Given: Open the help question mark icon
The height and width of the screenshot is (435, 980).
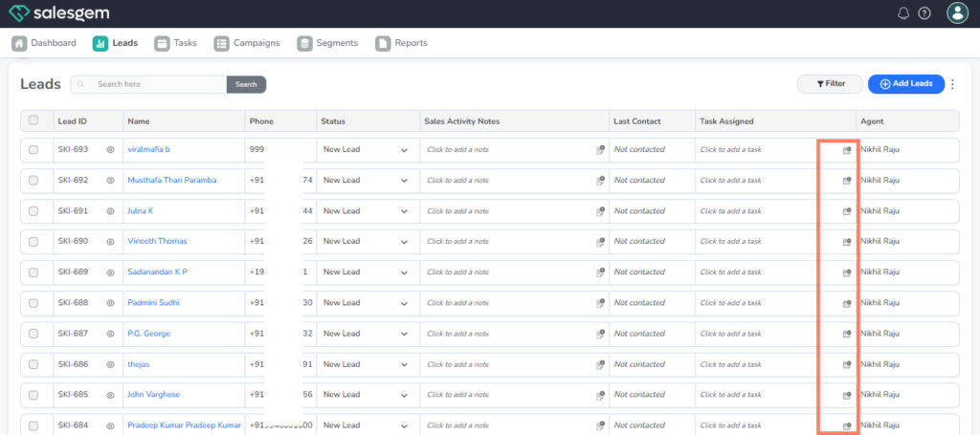Looking at the screenshot, I should pyautogui.click(x=924, y=13).
